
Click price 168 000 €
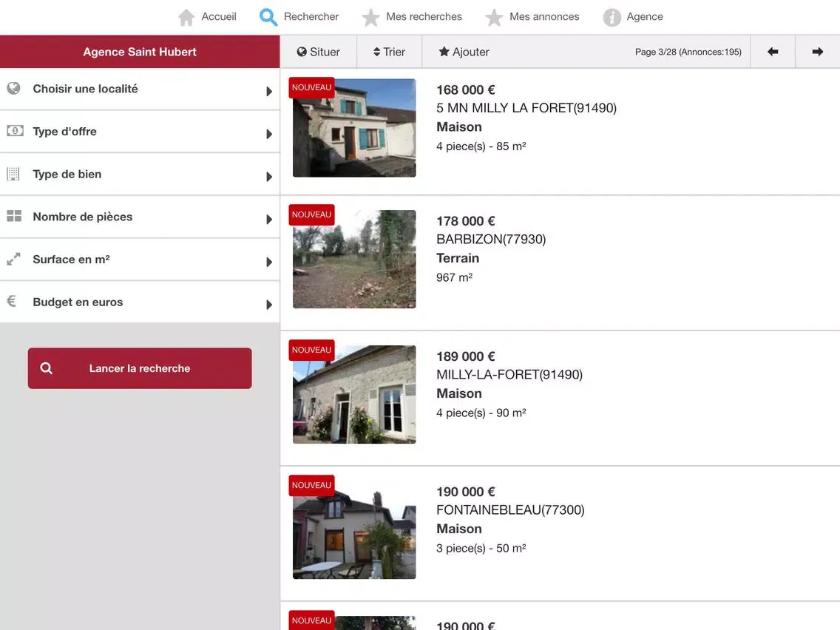(466, 89)
